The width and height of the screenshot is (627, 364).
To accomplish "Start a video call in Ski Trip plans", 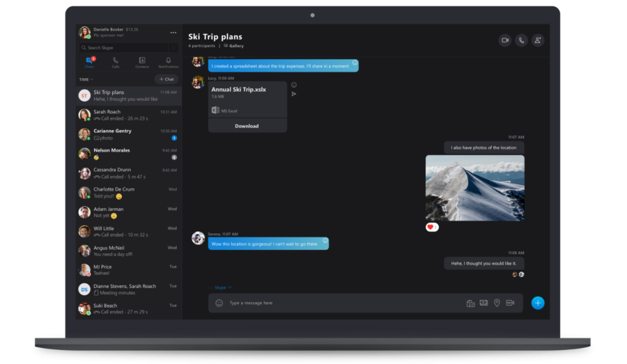I will click(x=505, y=40).
